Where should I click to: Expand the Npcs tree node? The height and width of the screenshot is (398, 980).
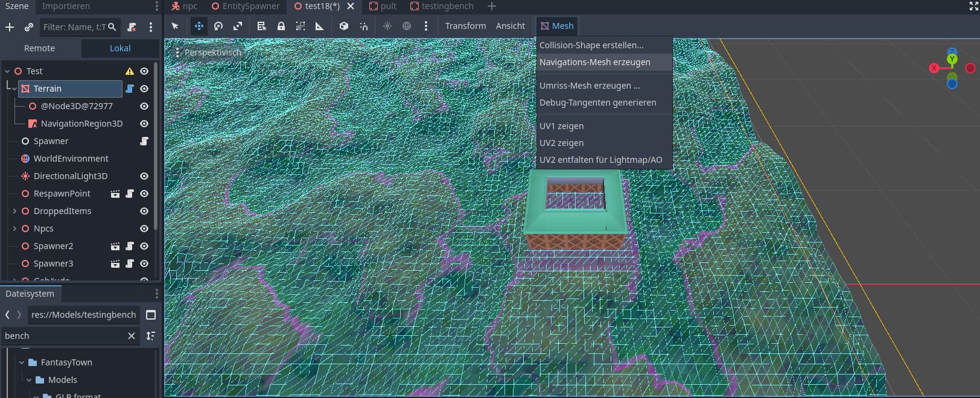click(x=14, y=229)
